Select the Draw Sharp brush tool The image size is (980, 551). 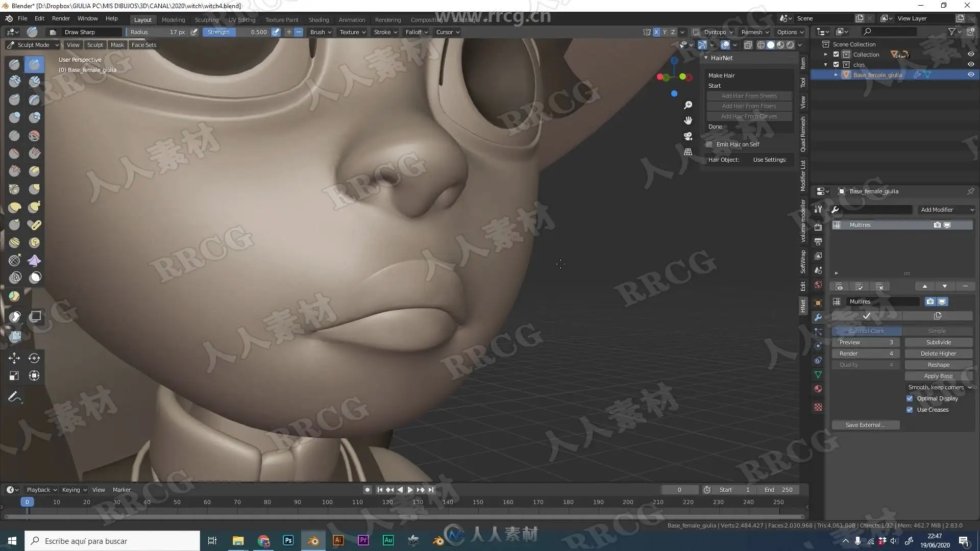(x=34, y=65)
